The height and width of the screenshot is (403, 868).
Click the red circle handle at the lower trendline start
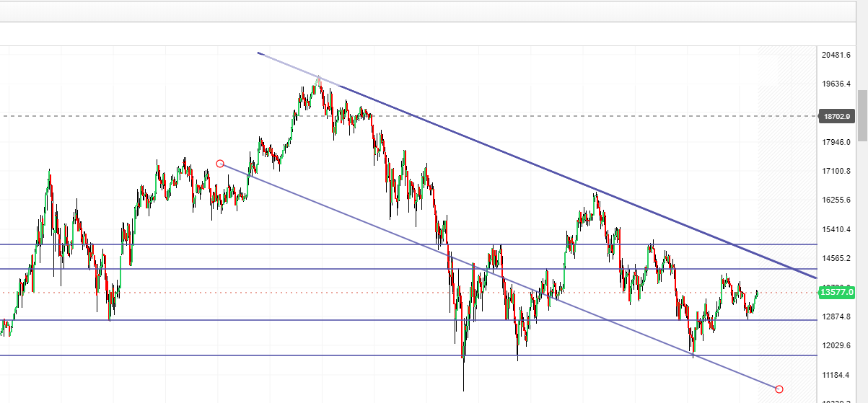click(x=220, y=164)
